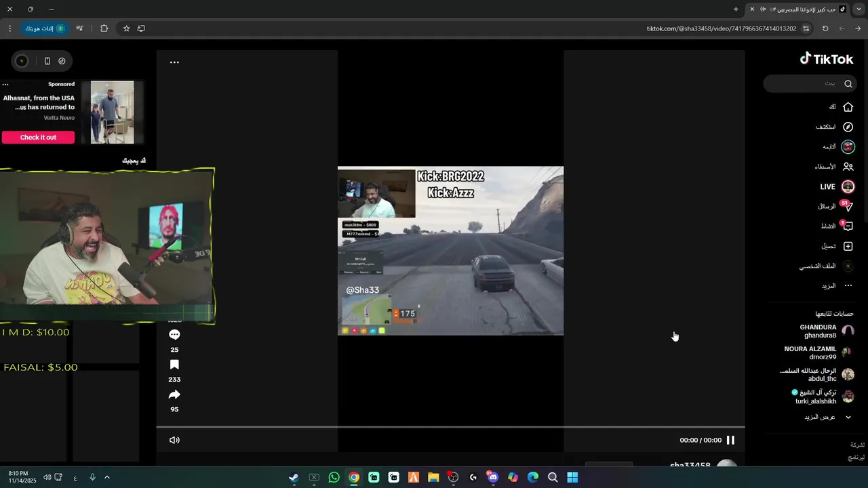Open the Following avatar icon in sidebar
Viewport: 868px width, 488px height.
tap(848, 147)
